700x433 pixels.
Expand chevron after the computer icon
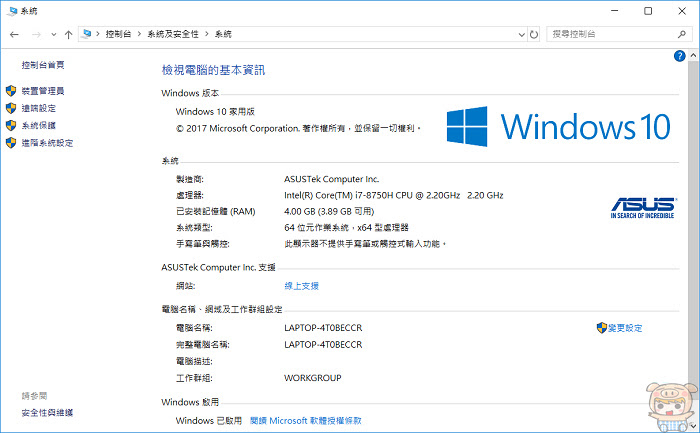coord(98,34)
